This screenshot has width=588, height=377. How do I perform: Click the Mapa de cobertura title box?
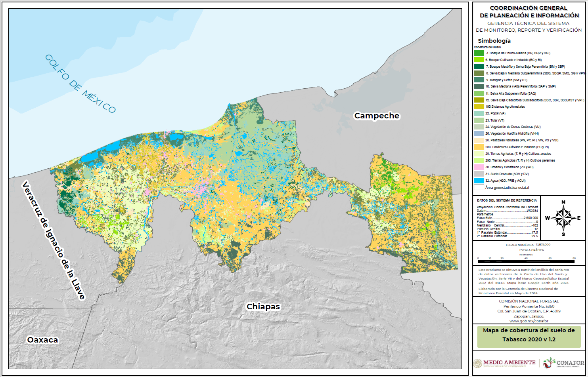tap(529, 335)
